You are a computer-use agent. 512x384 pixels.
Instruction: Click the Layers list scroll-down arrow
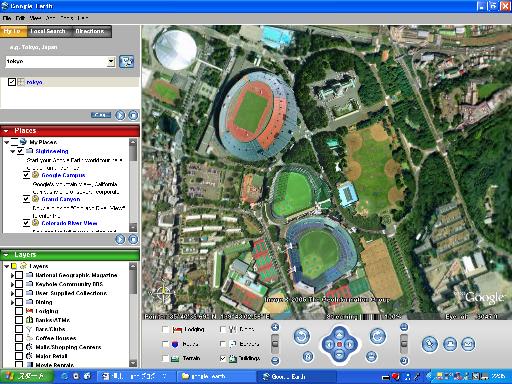(133, 363)
